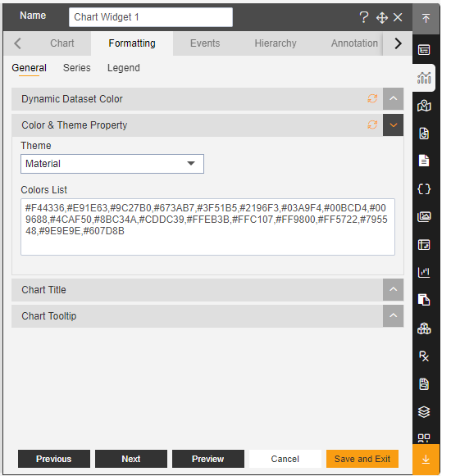Select the map widget sidebar icon

424,106
